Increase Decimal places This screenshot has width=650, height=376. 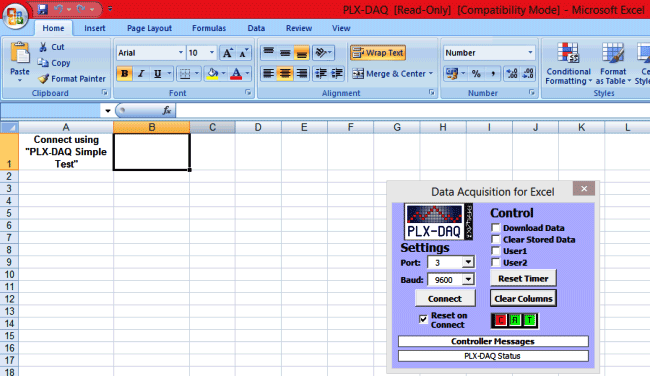point(512,74)
